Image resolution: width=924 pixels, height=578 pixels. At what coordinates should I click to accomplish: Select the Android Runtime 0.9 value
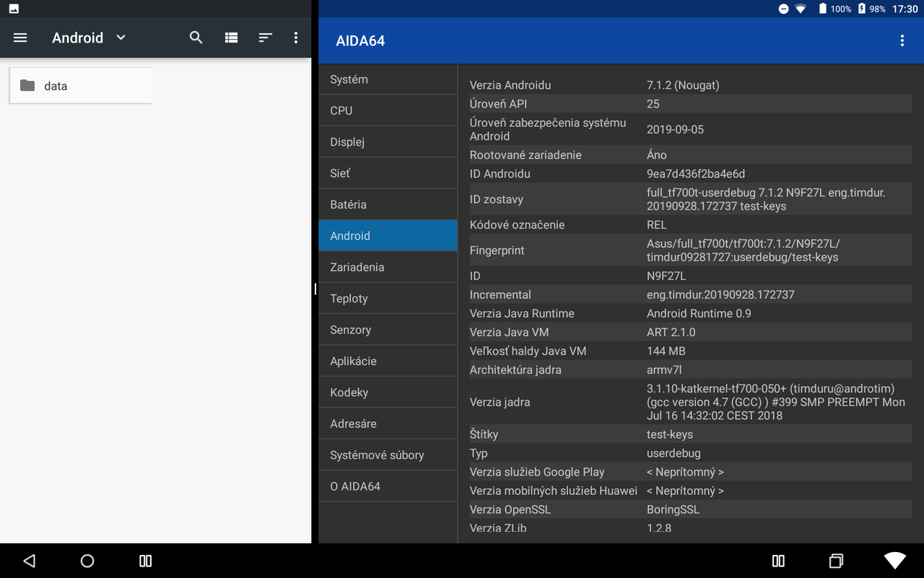699,314
